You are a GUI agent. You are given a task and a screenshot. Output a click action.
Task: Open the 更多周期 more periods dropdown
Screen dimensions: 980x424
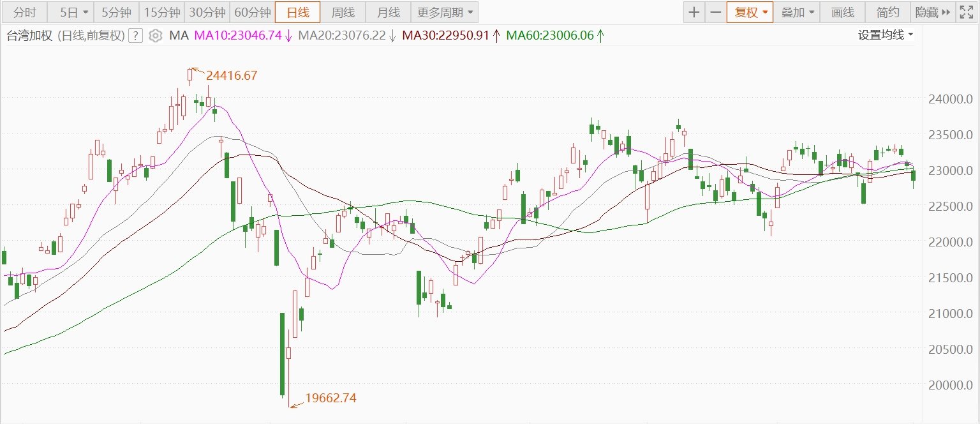pos(445,12)
